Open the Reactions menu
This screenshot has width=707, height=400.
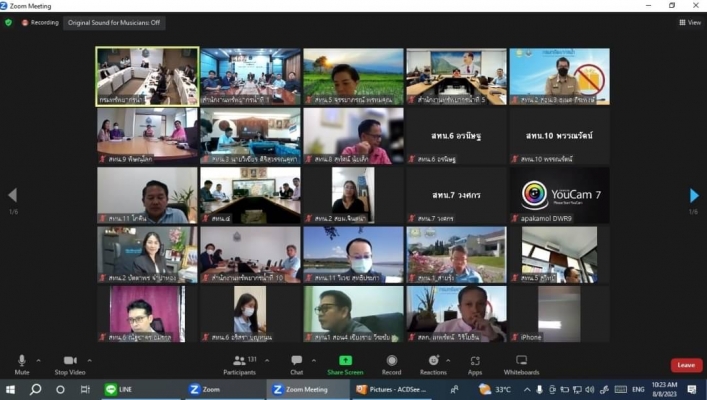coord(433,365)
